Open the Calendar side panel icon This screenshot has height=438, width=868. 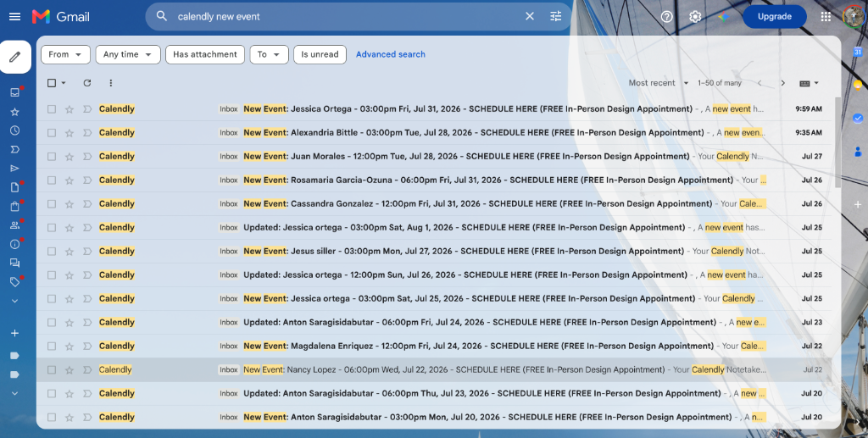coord(858,52)
